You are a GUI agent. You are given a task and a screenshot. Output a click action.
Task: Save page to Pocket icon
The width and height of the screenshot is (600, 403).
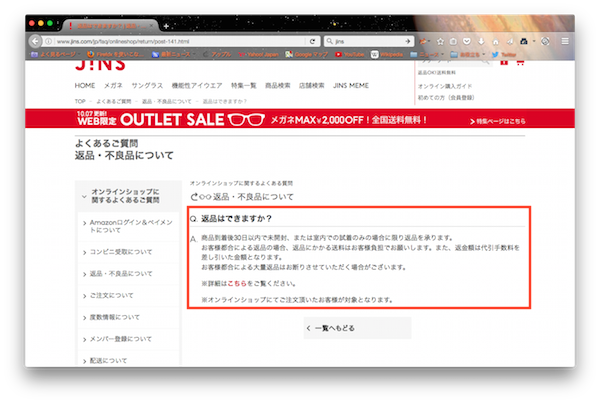point(467,41)
